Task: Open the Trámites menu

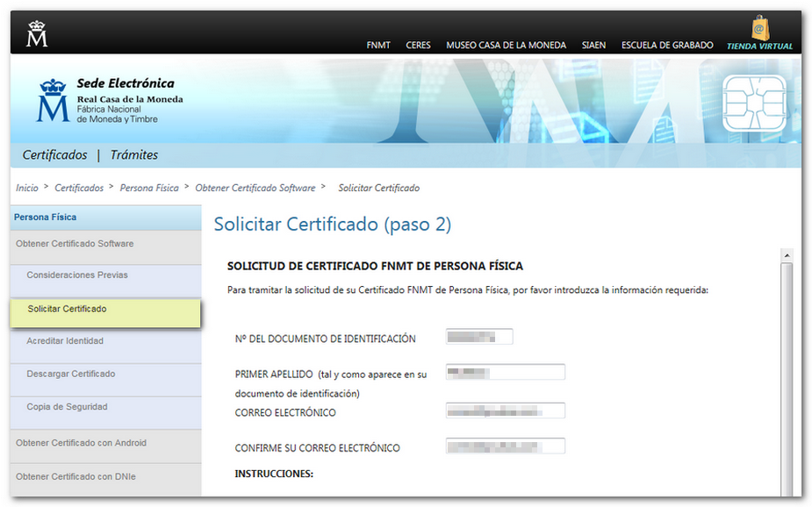Action: point(133,155)
